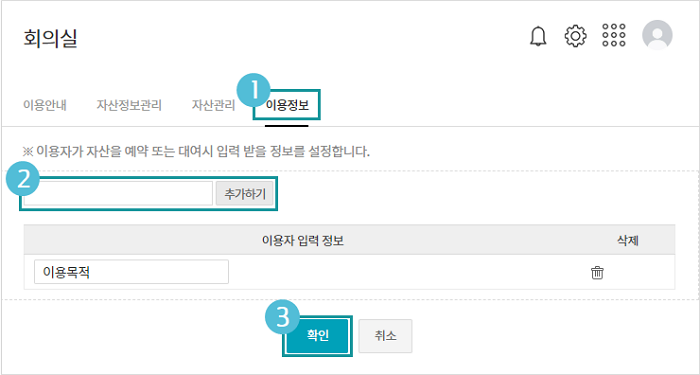Switch to the 이용안내 tab
Image resolution: width=700 pixels, height=375 pixels.
click(45, 105)
